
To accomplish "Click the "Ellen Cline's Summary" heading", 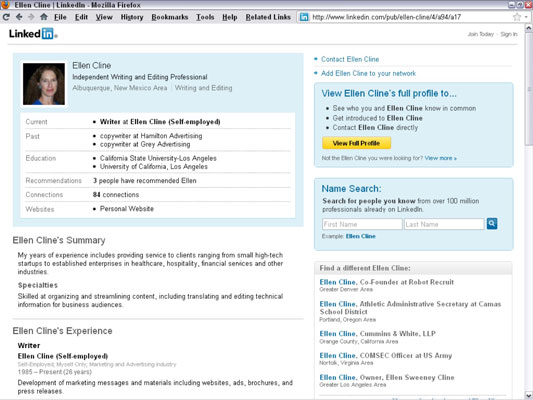I will (x=59, y=240).
